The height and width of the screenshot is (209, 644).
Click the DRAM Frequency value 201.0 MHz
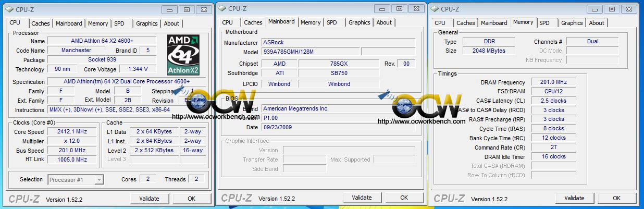[553, 82]
